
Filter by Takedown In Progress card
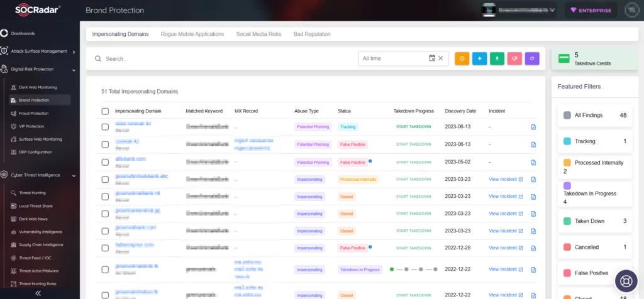click(x=595, y=194)
